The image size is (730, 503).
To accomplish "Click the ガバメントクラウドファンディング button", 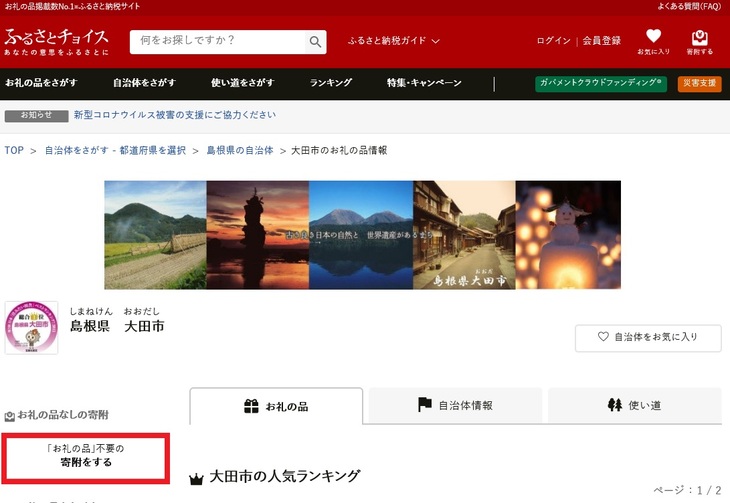I will tap(601, 83).
